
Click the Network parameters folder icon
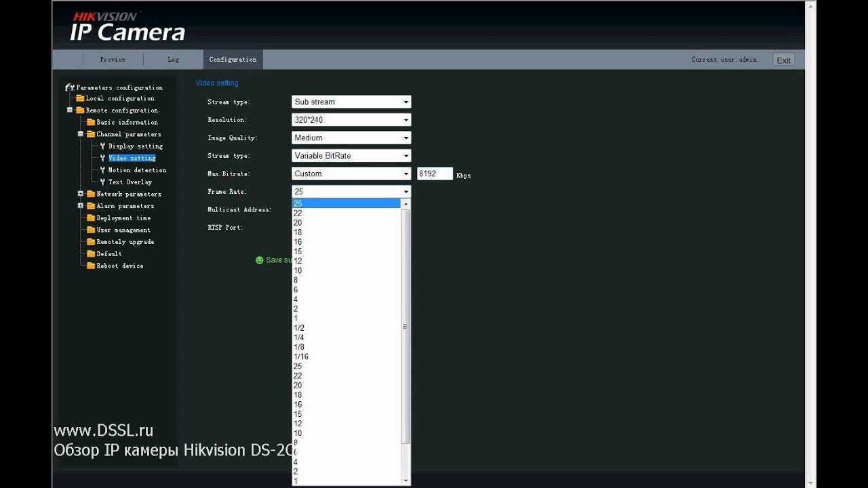point(91,194)
